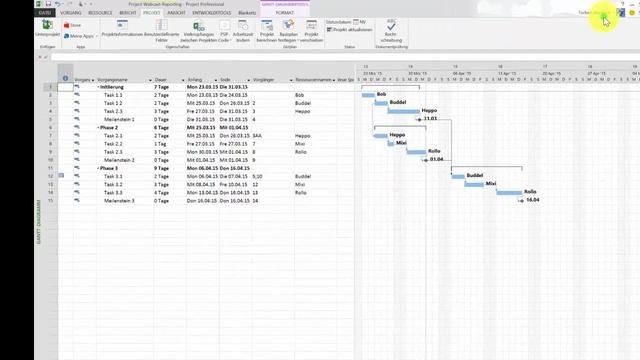The height and width of the screenshot is (360, 640).
Task: Click predecessor cell 5;10 of Task 3.1
Action: click(x=272, y=176)
